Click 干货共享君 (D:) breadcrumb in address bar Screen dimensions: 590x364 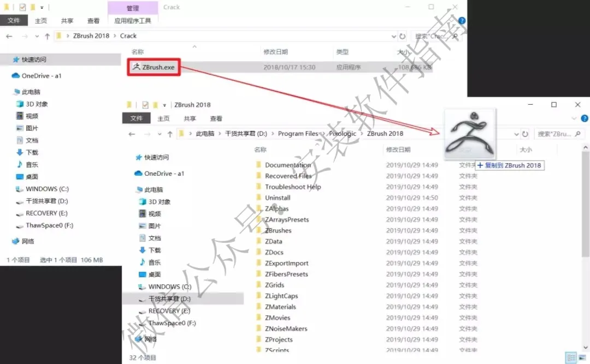246,134
